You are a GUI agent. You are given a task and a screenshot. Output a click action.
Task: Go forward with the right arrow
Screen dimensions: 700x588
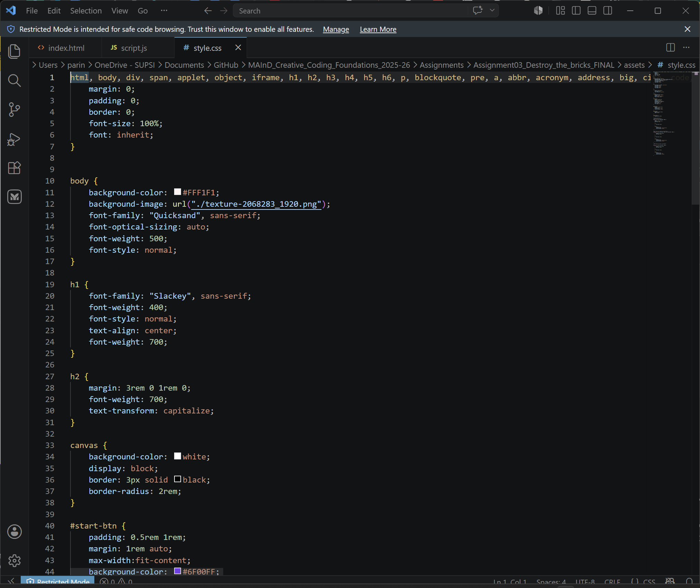coord(224,11)
